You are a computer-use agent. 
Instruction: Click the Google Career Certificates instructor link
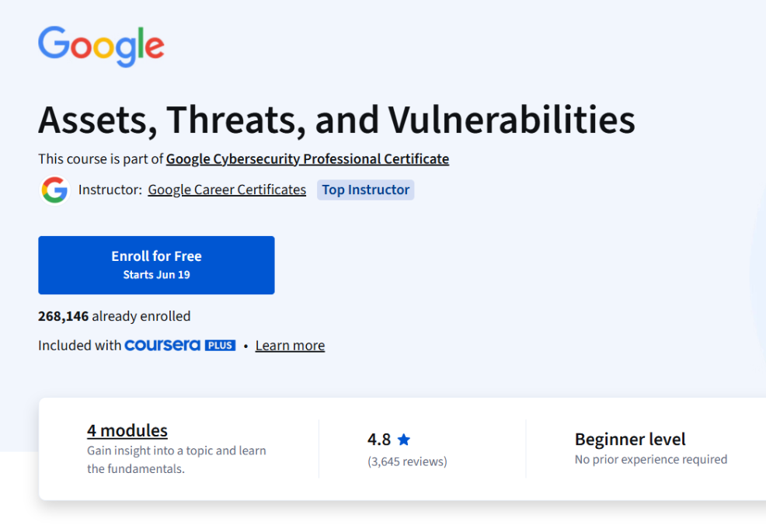tap(226, 190)
